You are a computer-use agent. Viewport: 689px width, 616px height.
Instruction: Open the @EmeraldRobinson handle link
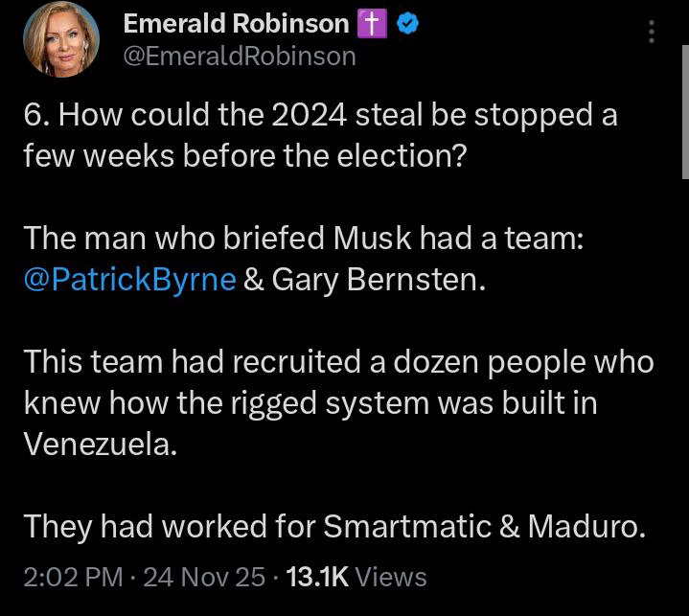coord(240,57)
